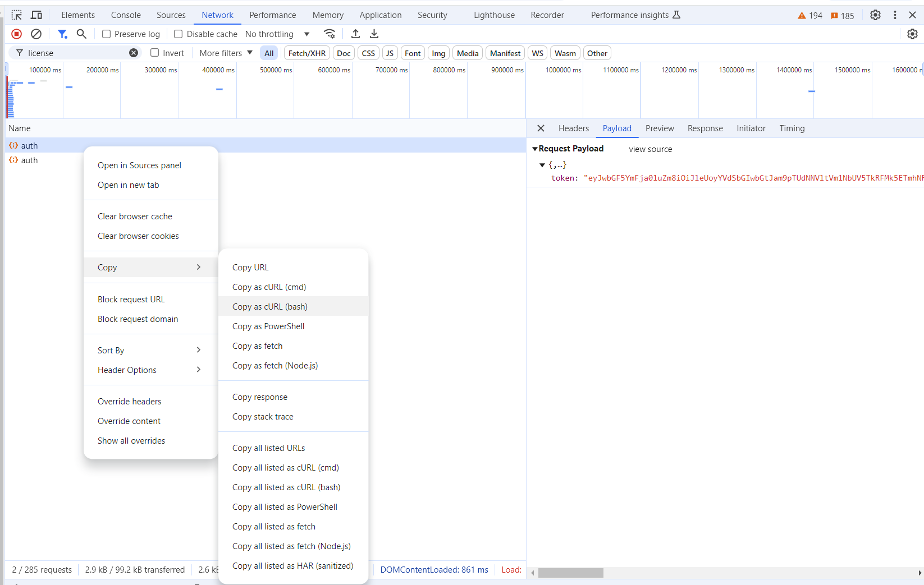The image size is (924, 585).
Task: Open the network search magnifier
Action: pyautogui.click(x=81, y=34)
